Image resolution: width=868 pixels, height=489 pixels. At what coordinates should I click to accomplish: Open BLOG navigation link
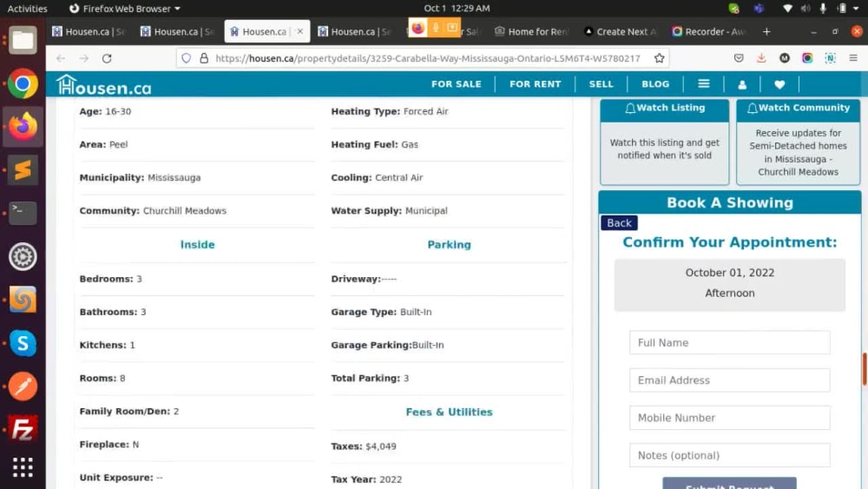[655, 84]
